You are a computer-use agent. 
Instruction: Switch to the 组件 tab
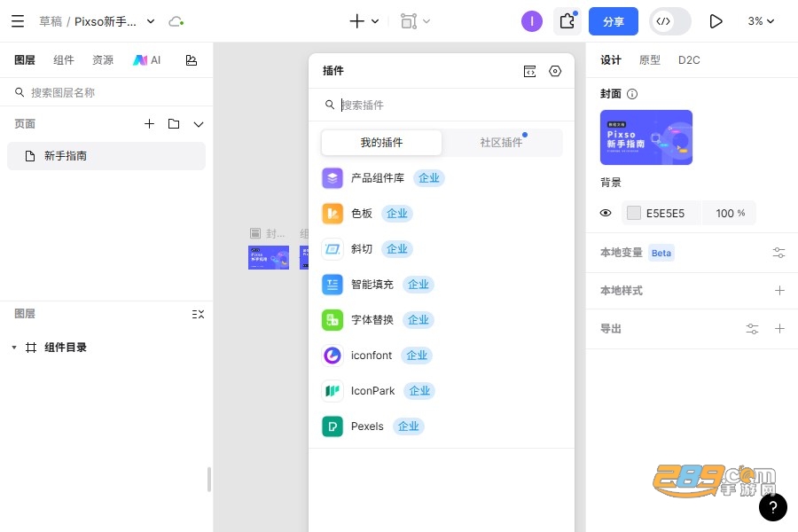(x=64, y=60)
